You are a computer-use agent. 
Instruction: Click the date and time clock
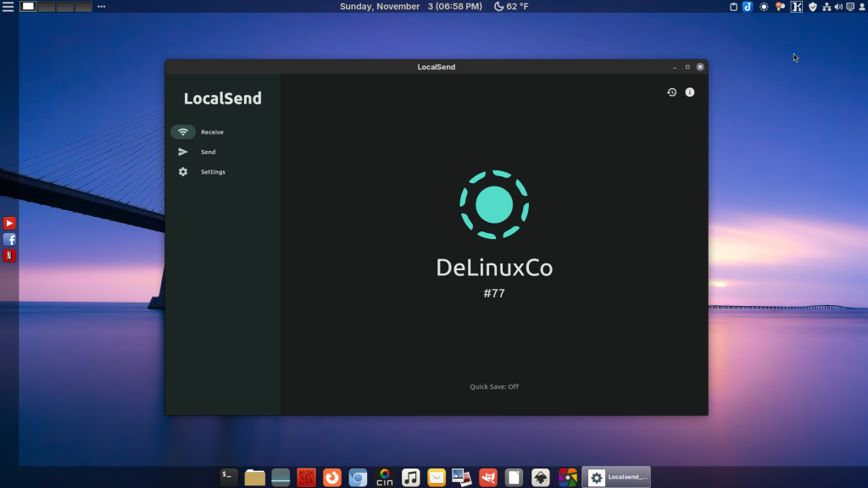pyautogui.click(x=411, y=7)
